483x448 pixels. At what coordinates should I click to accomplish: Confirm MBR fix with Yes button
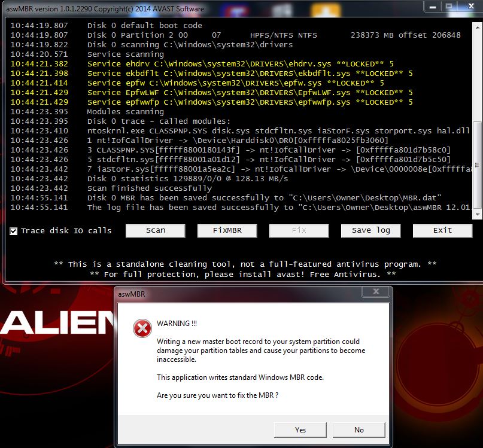pyautogui.click(x=300, y=430)
